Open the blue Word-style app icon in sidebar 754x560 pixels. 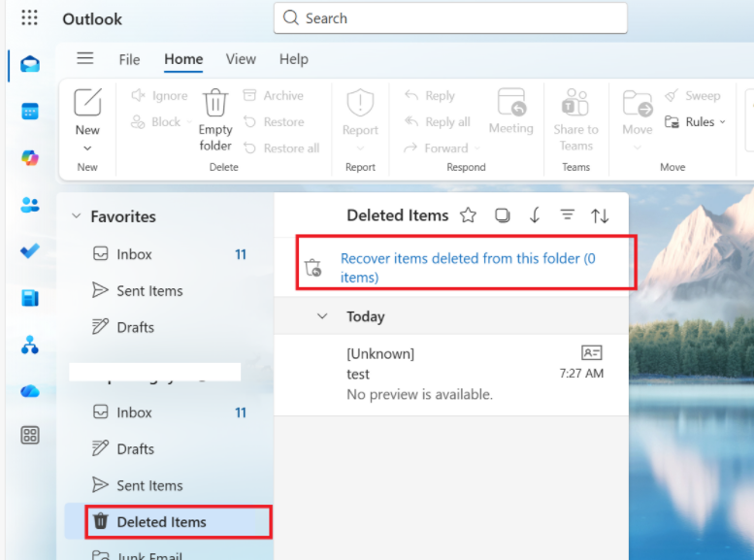[x=30, y=298]
